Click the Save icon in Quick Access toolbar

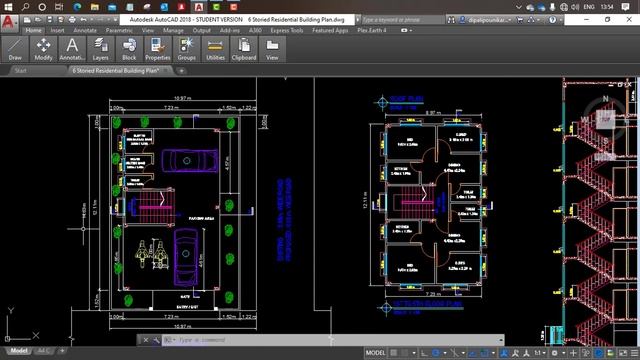pos(50,20)
